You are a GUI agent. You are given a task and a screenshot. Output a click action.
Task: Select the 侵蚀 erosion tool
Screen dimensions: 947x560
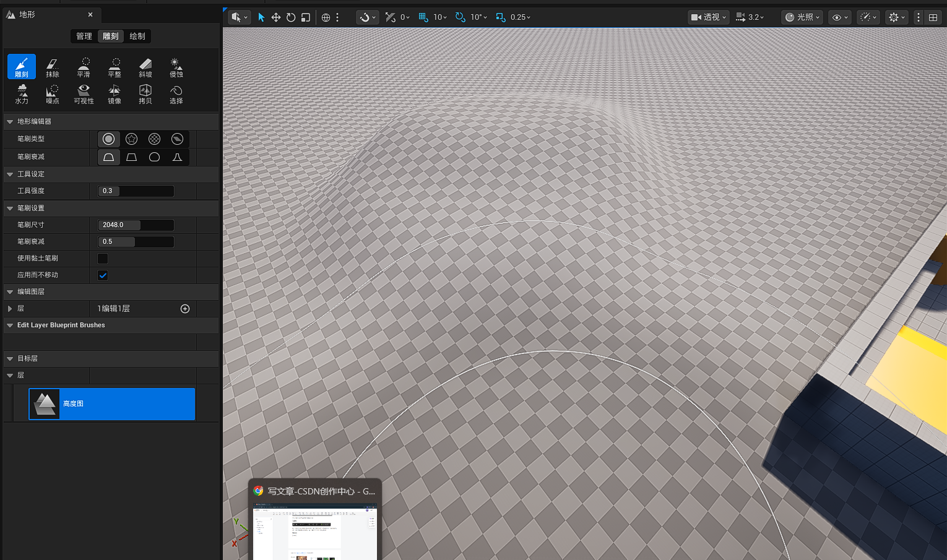(x=176, y=67)
